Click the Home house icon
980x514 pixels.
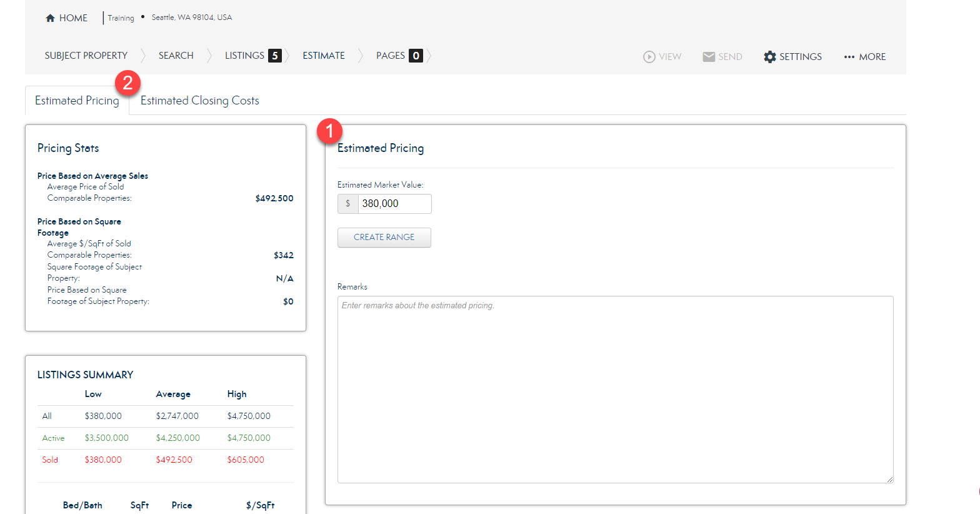(x=50, y=18)
